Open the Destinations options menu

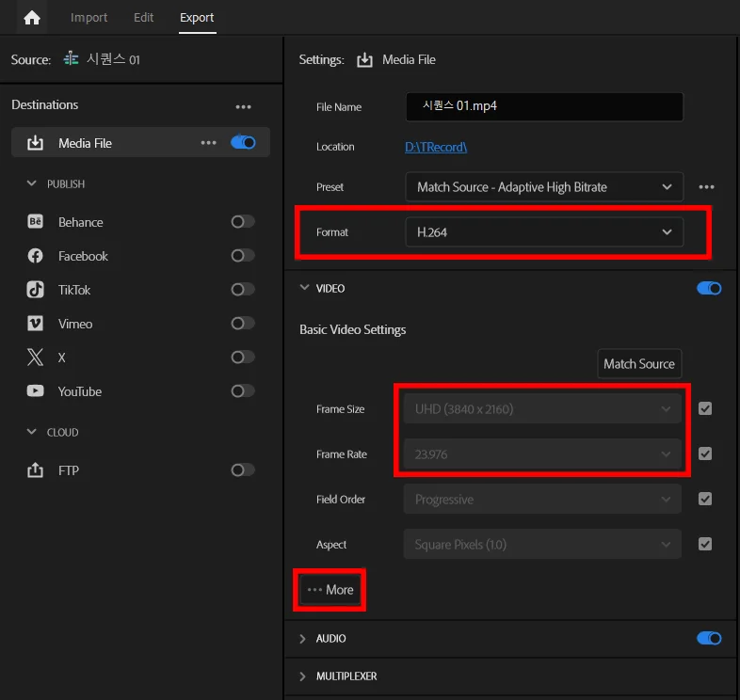click(x=244, y=106)
